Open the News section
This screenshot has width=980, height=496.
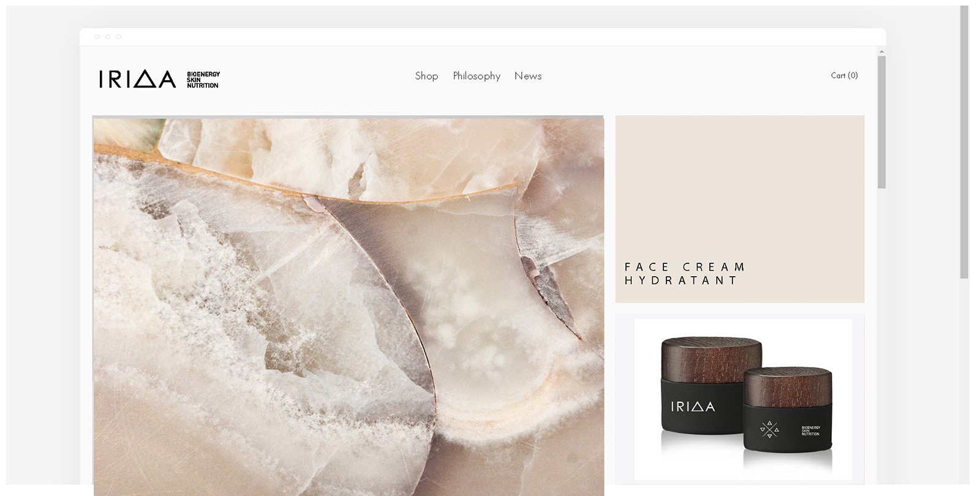coord(528,76)
